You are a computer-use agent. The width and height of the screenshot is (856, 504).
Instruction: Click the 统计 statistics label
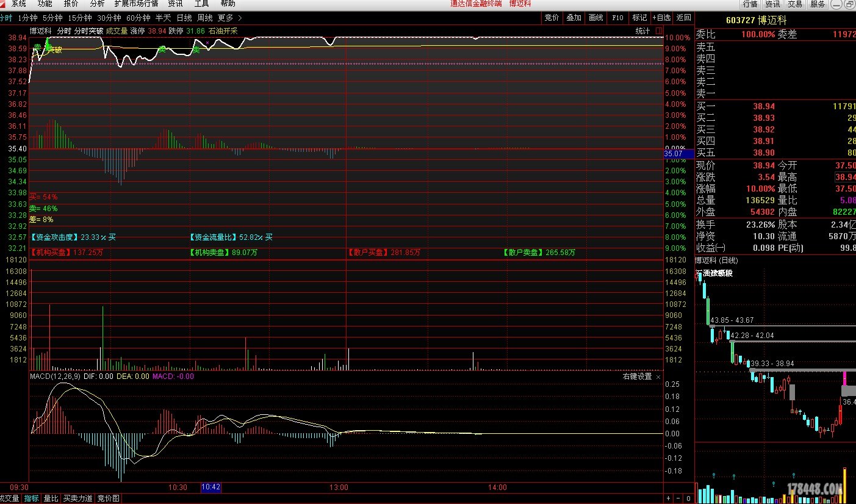(642, 31)
